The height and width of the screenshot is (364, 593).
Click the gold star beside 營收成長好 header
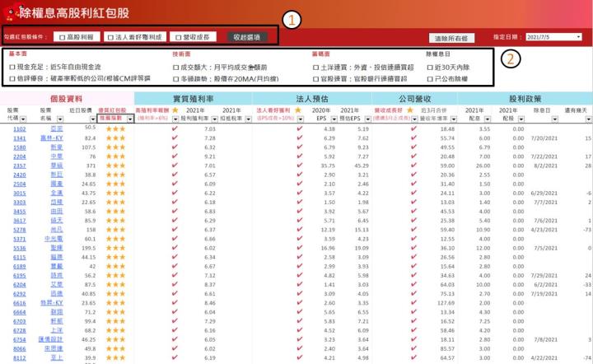[x=410, y=110]
